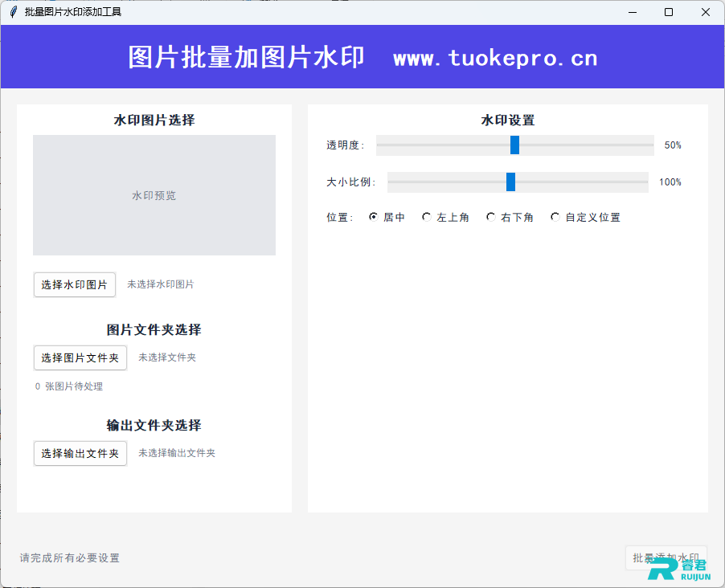
Task: Click the 选择水印图片 button
Action: tap(75, 284)
